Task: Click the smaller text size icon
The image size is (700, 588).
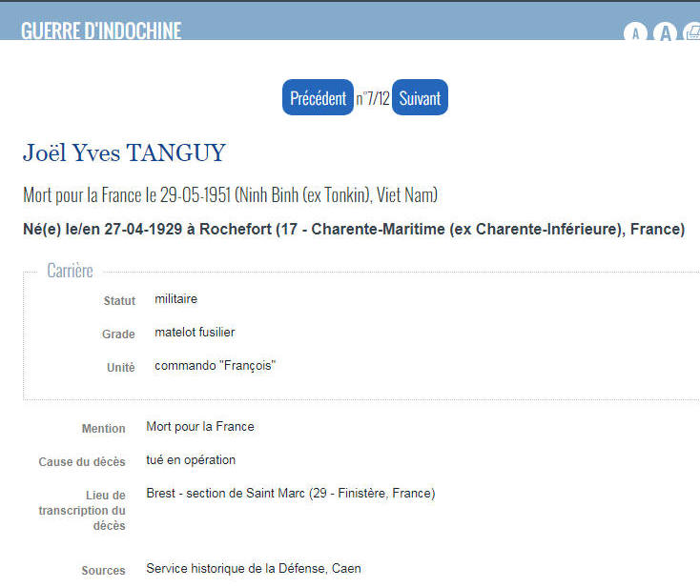Action: click(x=635, y=34)
